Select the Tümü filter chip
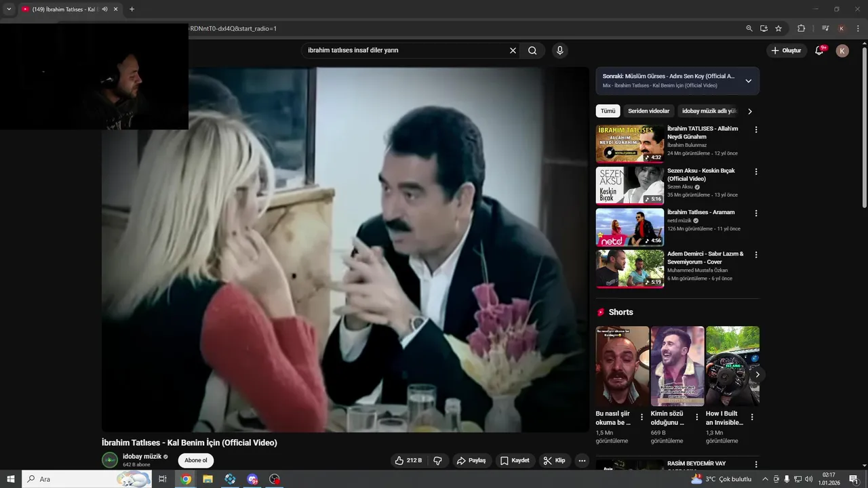 pyautogui.click(x=608, y=111)
